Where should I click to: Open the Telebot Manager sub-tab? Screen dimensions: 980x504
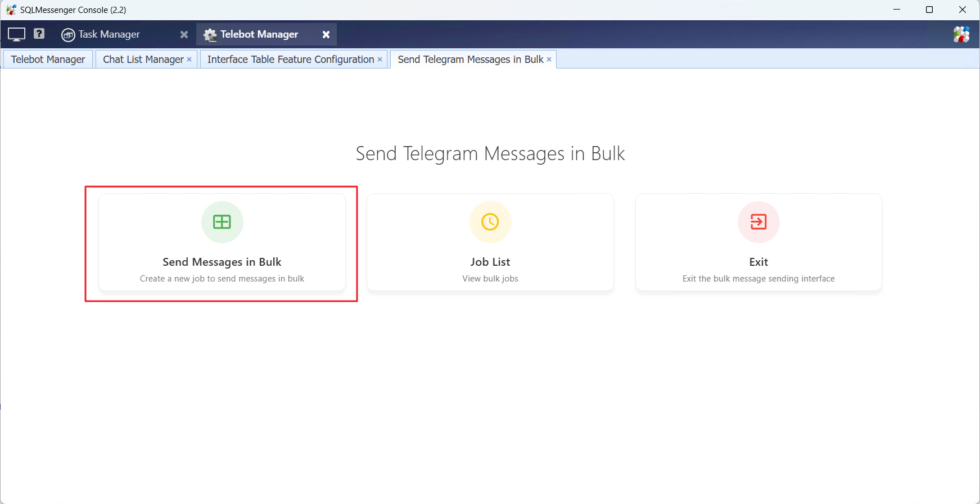(48, 60)
